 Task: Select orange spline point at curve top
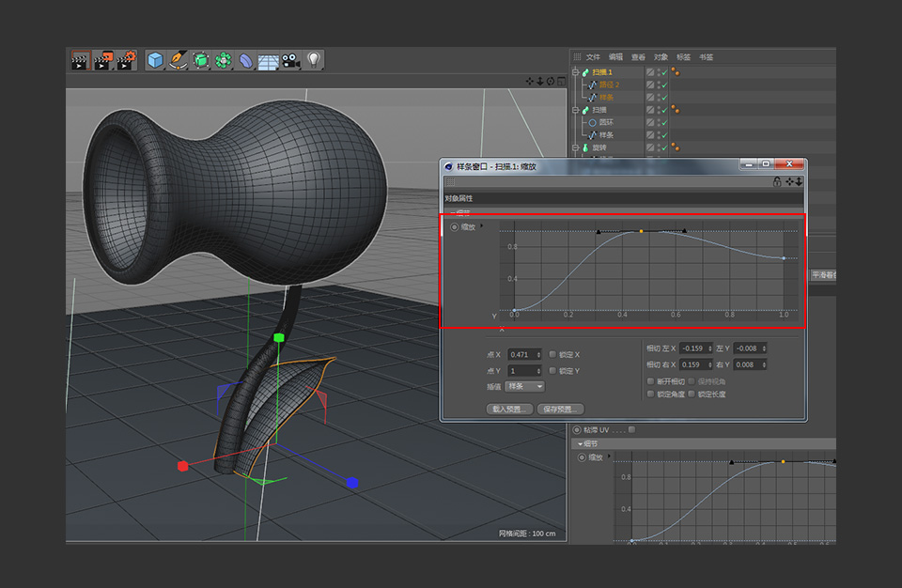point(642,231)
